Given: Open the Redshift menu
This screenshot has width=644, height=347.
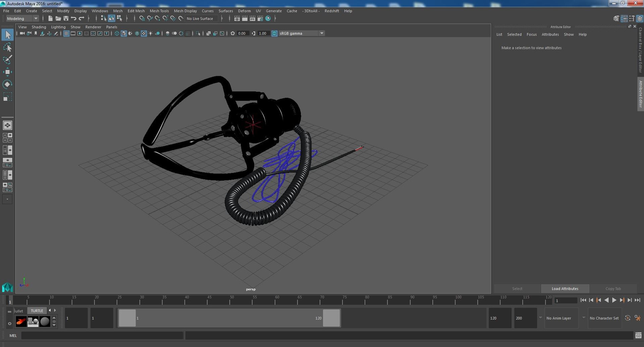Looking at the screenshot, I should 332,11.
